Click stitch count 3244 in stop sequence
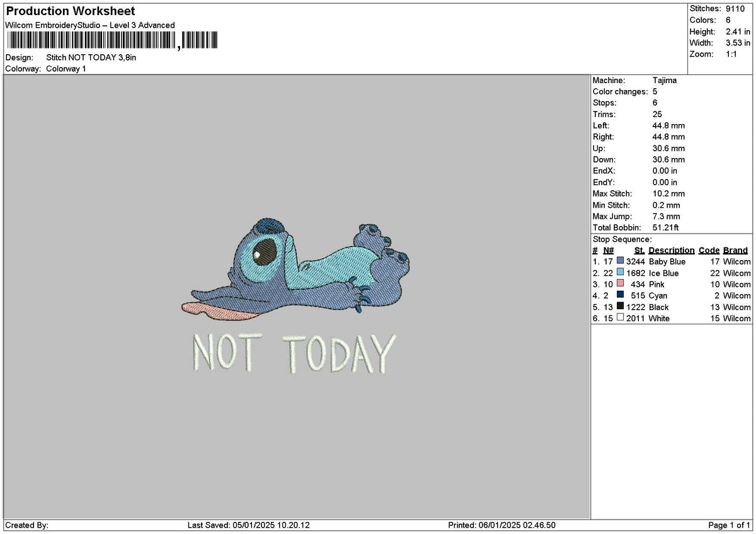Viewport: 756px width, 534px height. 636,261
